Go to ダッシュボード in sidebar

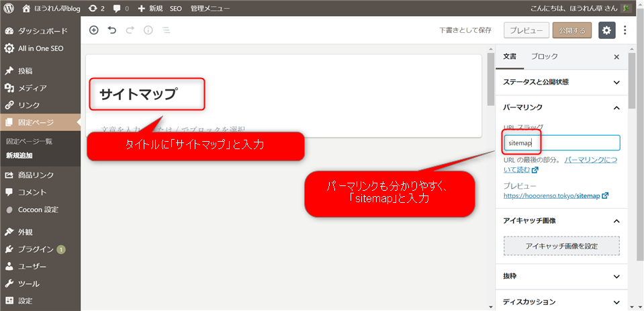(x=40, y=31)
